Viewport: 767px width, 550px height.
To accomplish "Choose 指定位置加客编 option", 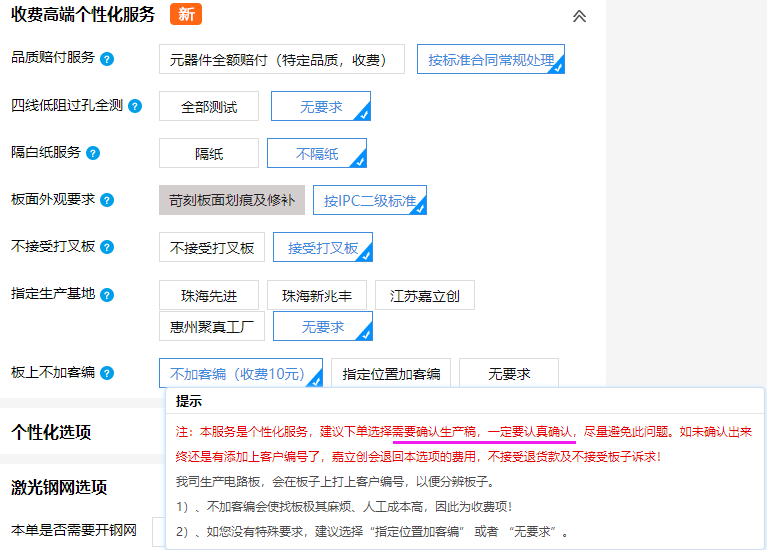I will [391, 373].
